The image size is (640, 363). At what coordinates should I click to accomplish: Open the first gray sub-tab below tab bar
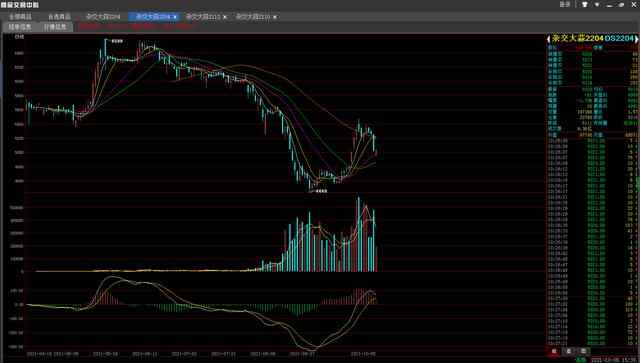click(x=20, y=27)
